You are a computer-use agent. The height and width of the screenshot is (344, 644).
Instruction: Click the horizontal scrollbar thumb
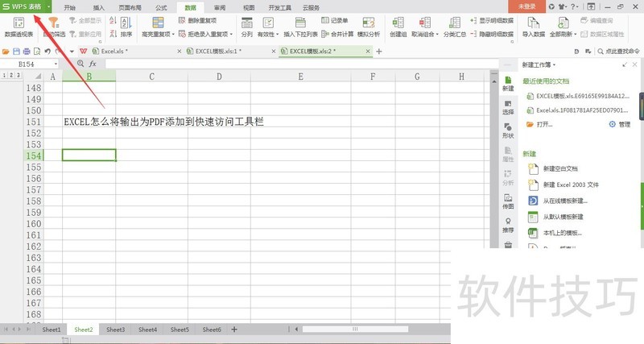click(x=355, y=329)
